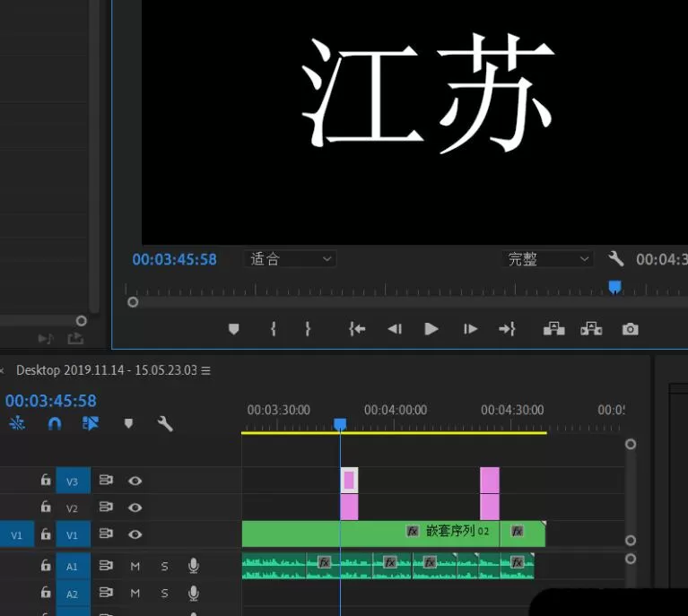Screen dimensions: 688x616
Task: Enable voice-over record on A2
Action: (x=194, y=594)
